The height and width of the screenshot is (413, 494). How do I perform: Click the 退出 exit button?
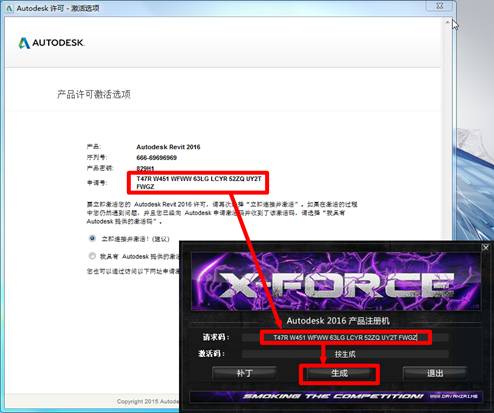point(435,373)
